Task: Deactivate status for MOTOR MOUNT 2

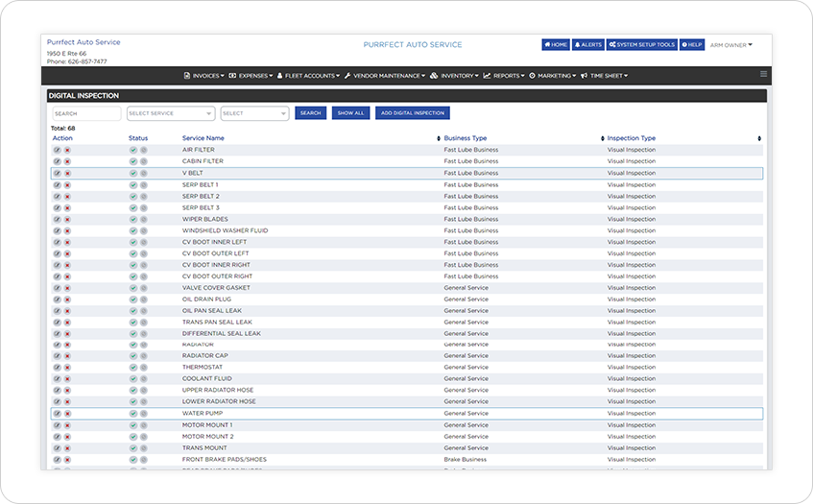Action: point(144,437)
